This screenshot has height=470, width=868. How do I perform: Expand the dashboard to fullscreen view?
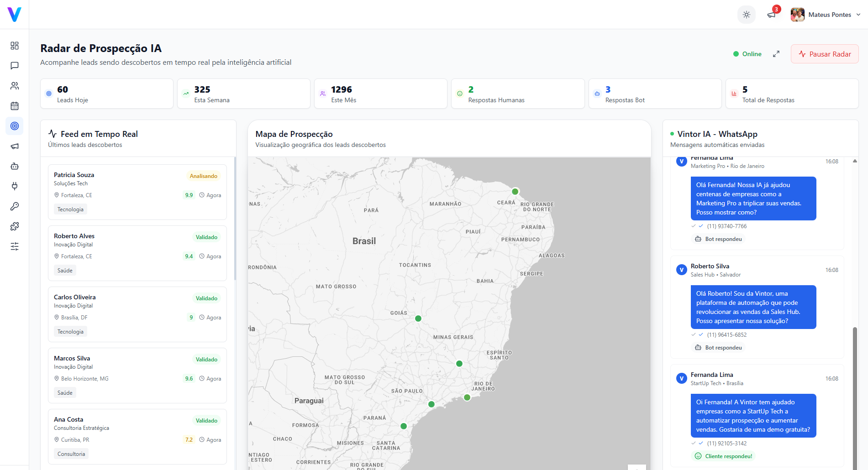[776, 54]
